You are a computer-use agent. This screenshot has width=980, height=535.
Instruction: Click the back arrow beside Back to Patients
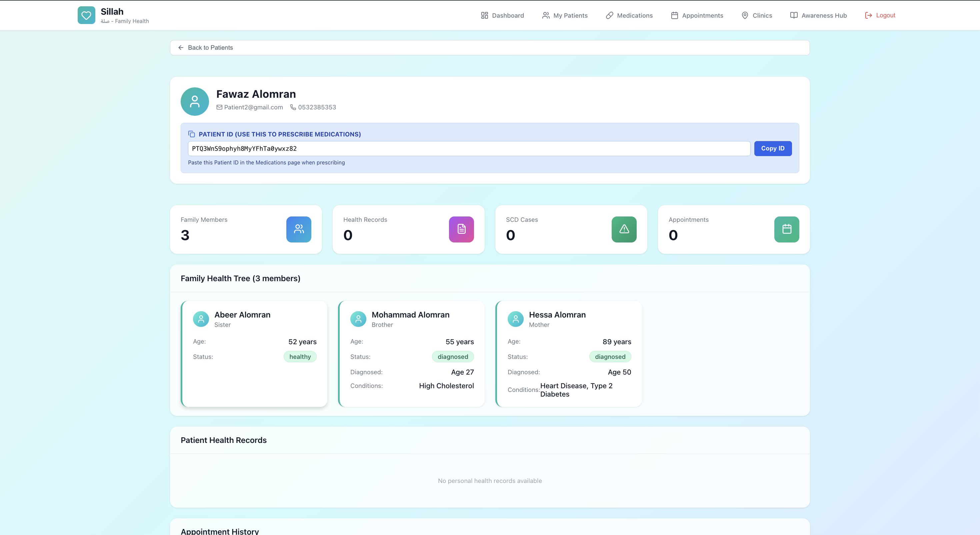coord(181,48)
